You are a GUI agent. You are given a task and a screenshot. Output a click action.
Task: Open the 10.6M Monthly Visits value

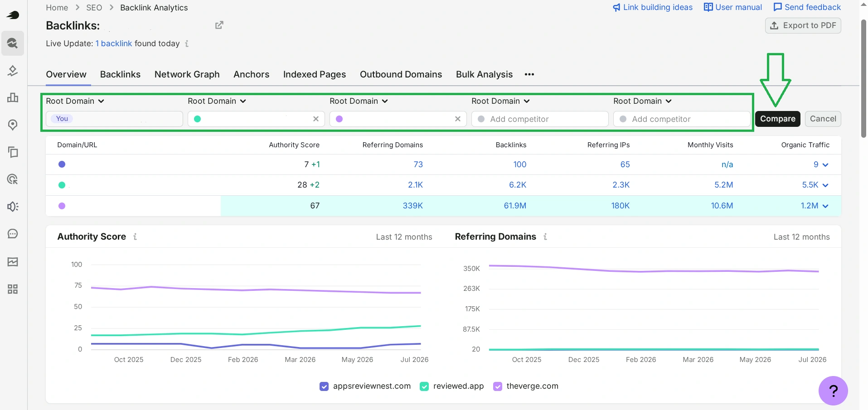coord(722,206)
